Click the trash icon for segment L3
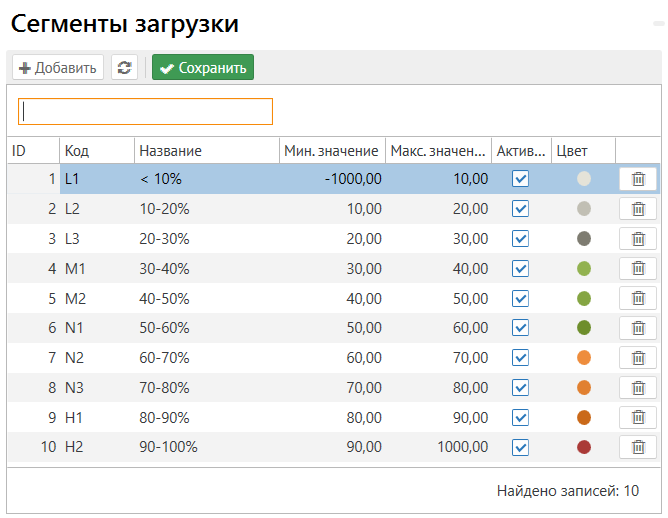This screenshot has height=518, width=668. pyautogui.click(x=638, y=239)
